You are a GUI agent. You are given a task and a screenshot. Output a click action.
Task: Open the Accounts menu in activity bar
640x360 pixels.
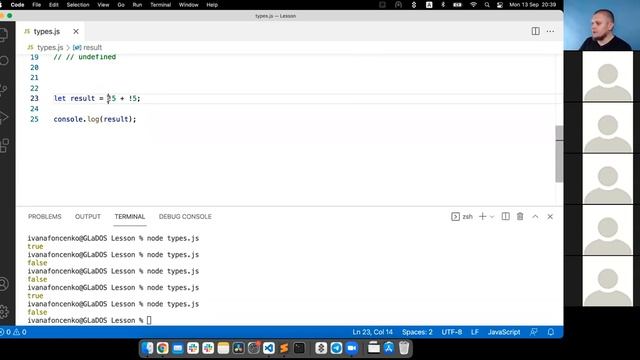[4, 284]
